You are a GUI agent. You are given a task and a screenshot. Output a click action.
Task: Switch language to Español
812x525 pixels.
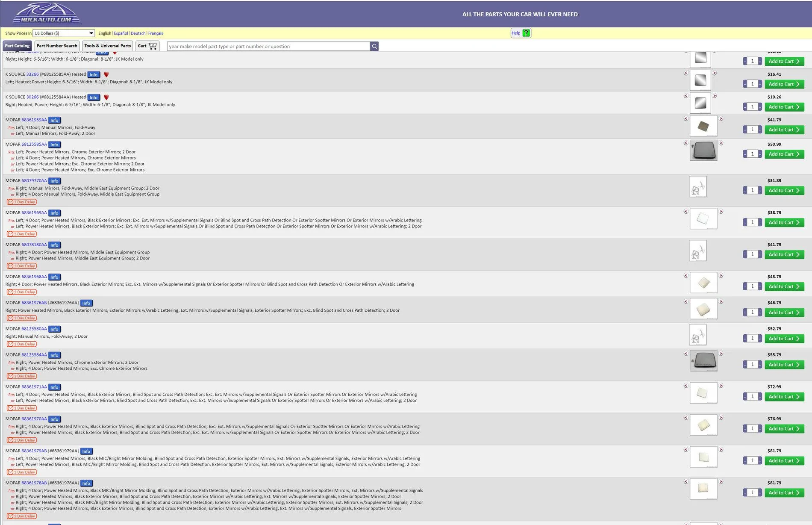click(x=121, y=33)
